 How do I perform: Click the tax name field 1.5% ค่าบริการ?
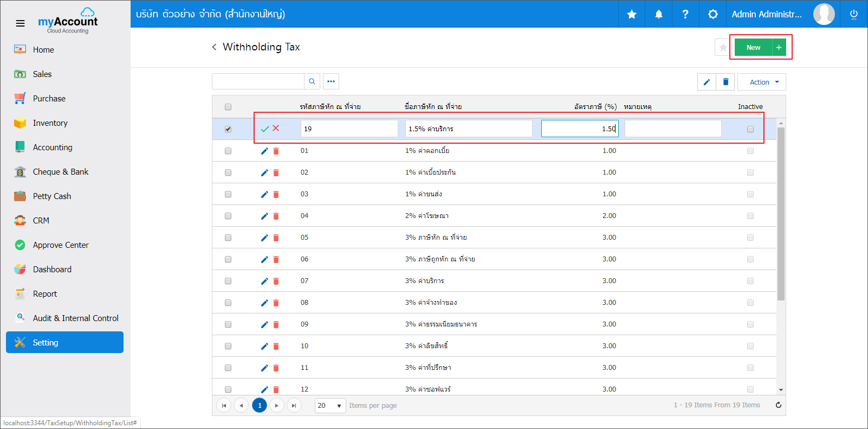469,129
